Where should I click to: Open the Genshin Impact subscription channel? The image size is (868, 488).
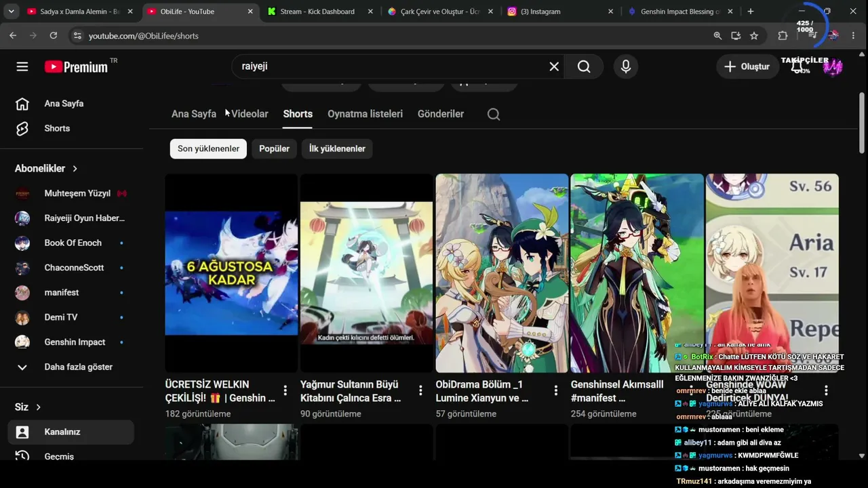pyautogui.click(x=71, y=342)
